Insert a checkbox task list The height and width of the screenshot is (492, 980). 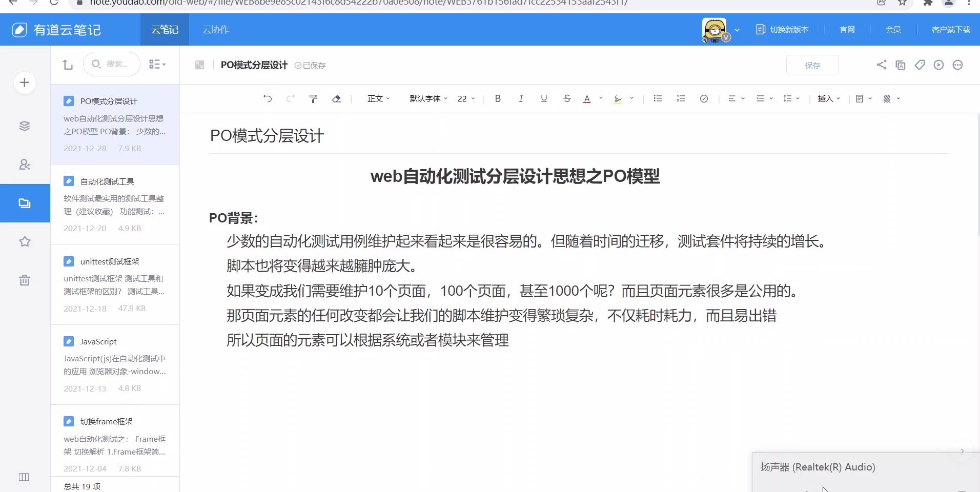pos(704,99)
